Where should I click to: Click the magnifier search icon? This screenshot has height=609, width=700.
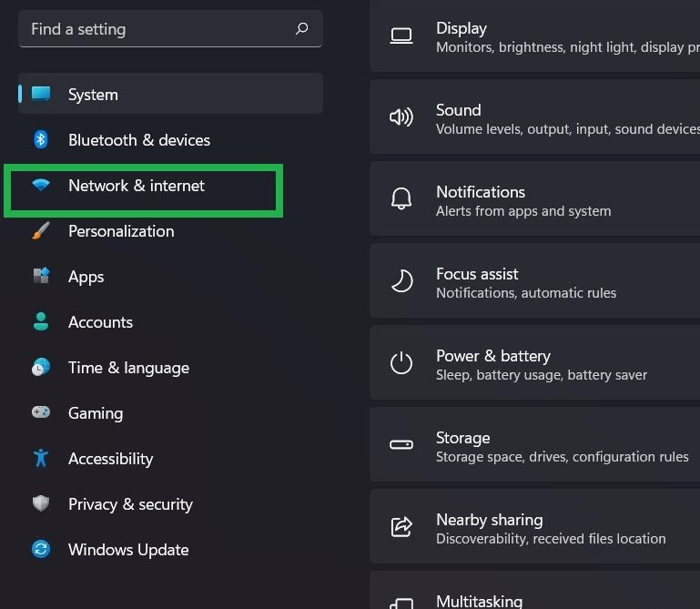(x=302, y=29)
